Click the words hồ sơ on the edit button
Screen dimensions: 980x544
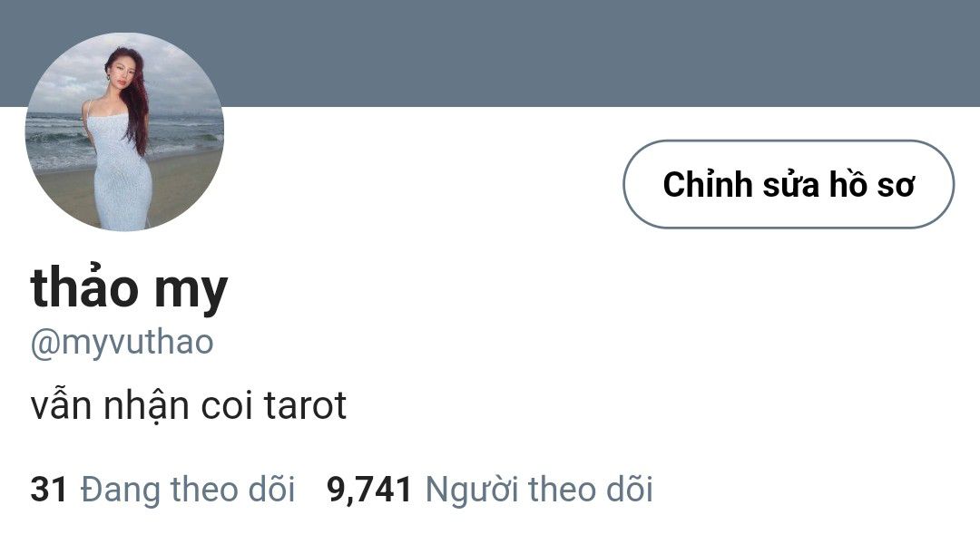click(871, 185)
